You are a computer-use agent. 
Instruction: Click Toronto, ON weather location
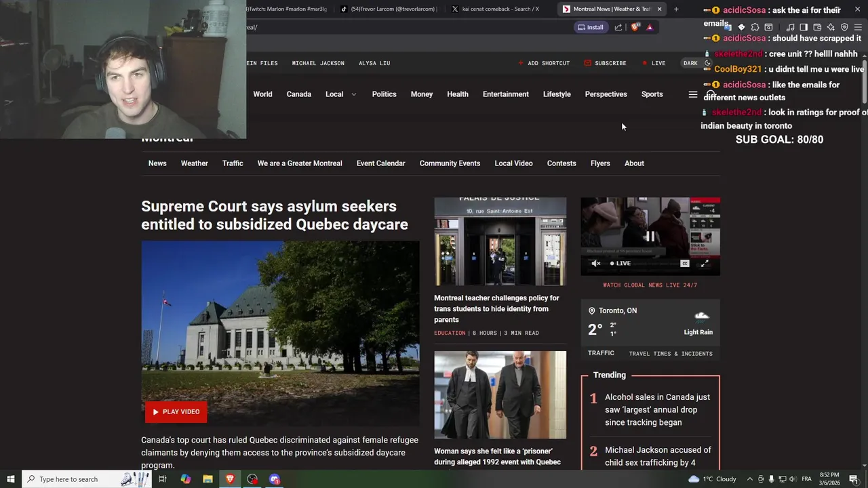[612, 310]
